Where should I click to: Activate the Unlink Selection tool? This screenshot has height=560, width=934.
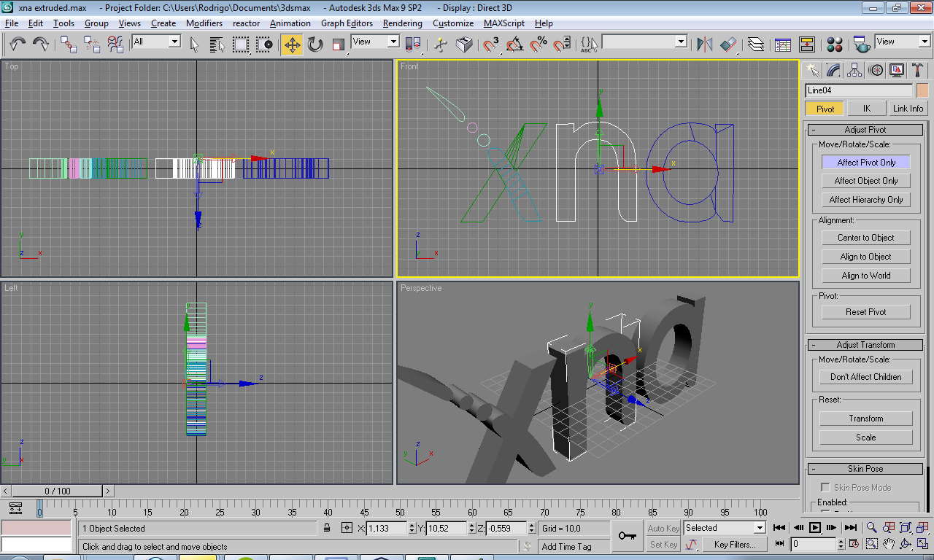[x=92, y=44]
